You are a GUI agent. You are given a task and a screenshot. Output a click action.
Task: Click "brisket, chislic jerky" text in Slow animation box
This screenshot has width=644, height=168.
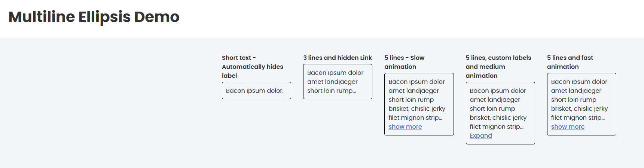[416, 109]
